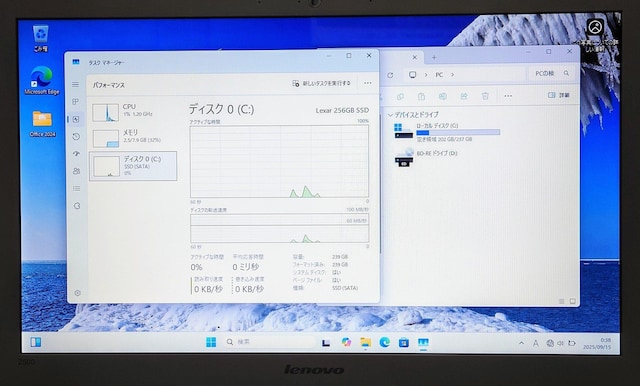
Task: Open Microsoft Store from the taskbar
Action: coord(404,342)
